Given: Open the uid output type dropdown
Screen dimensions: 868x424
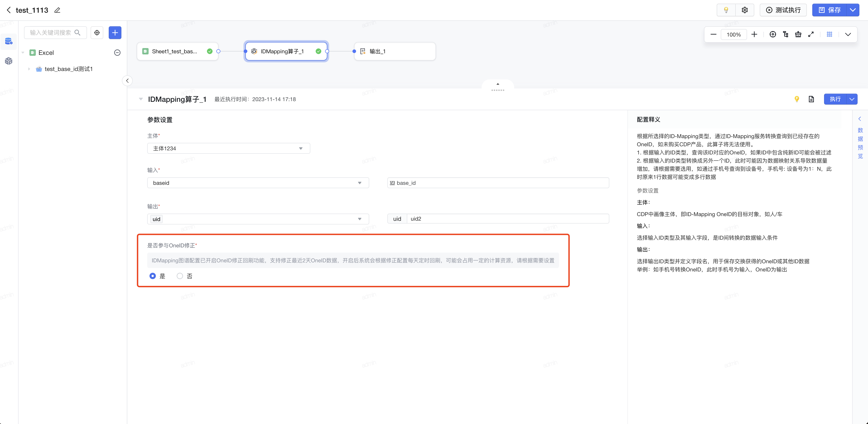Looking at the screenshot, I should point(258,219).
